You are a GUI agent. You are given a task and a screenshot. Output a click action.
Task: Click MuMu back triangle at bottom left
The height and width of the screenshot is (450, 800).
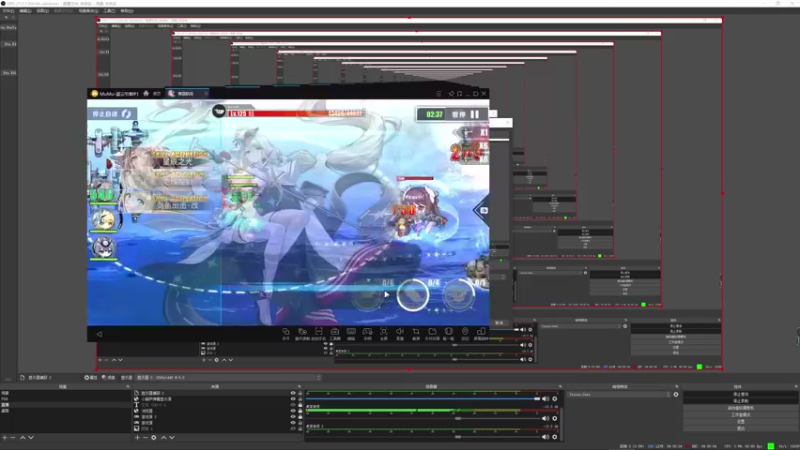click(x=99, y=334)
